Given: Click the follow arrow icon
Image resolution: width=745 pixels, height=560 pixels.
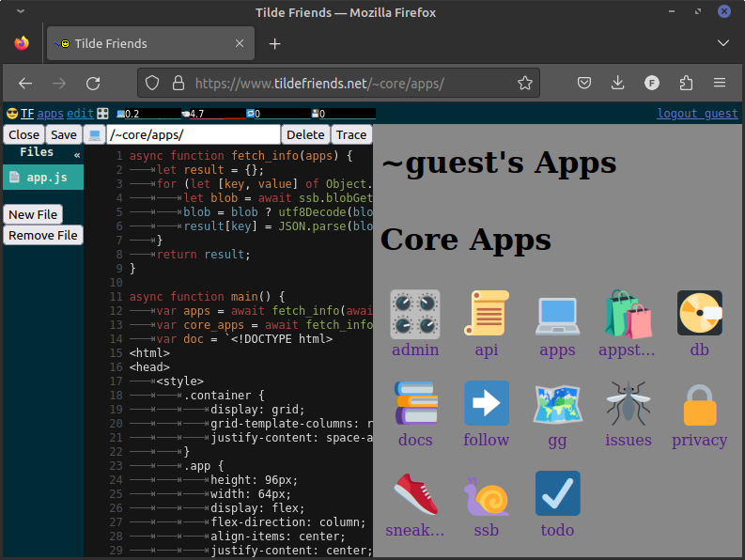Looking at the screenshot, I should coord(486,404).
